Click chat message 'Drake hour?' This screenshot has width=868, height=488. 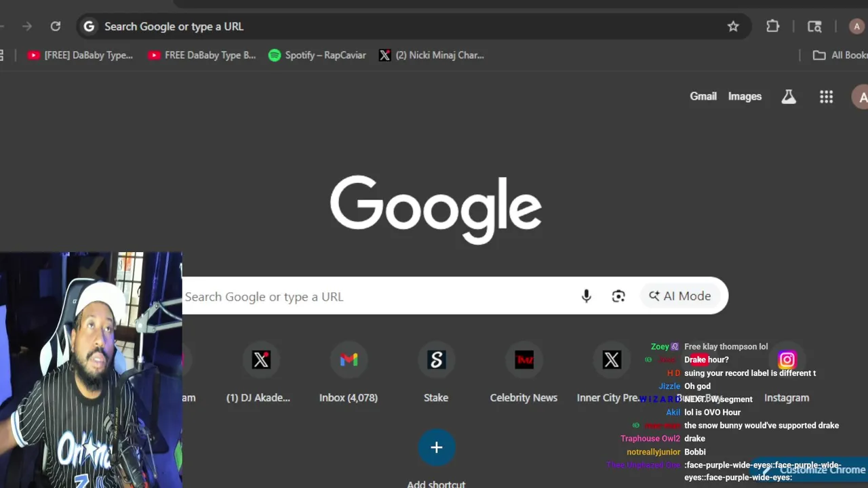pos(706,360)
